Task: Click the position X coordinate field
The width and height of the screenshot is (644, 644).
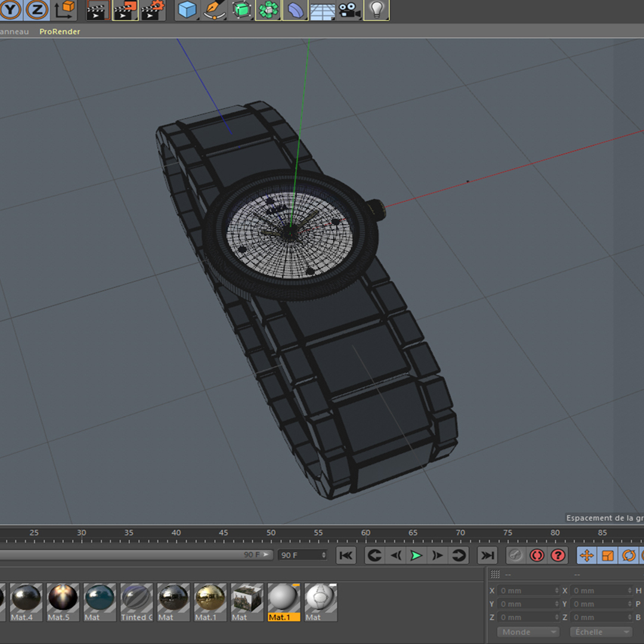Action: coord(528,590)
